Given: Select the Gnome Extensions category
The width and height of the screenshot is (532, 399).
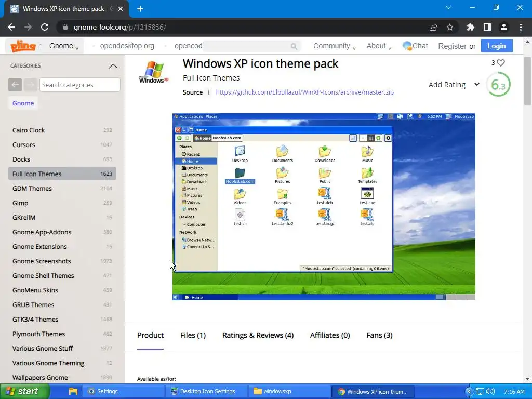Looking at the screenshot, I should point(62,247).
